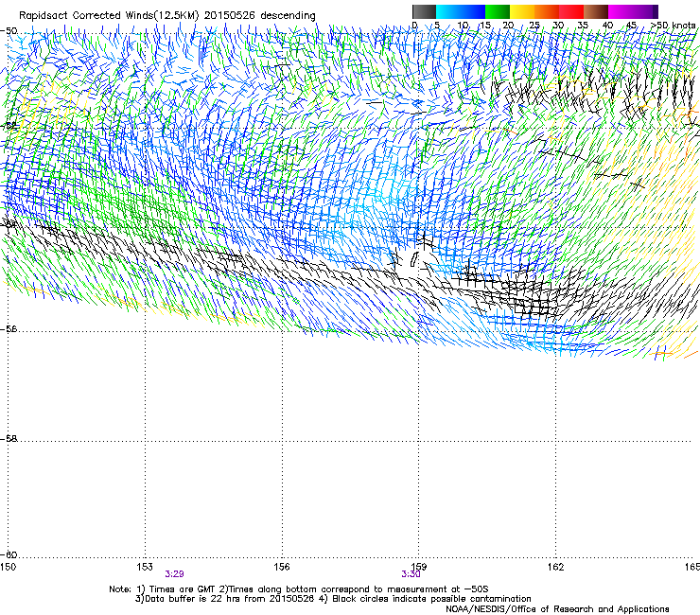
Task: Click the purple 3:29 time marker
Action: tap(175, 574)
